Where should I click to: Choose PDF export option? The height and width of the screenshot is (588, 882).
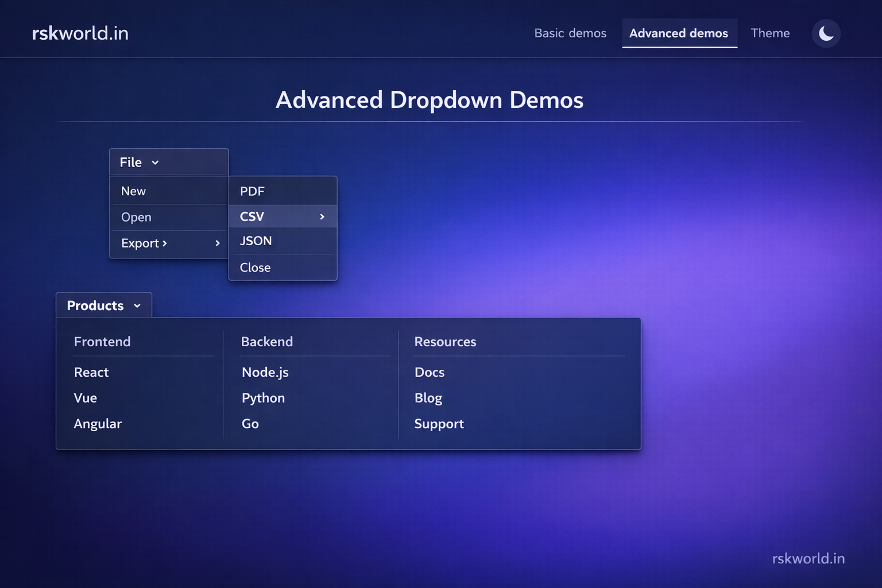tap(252, 191)
